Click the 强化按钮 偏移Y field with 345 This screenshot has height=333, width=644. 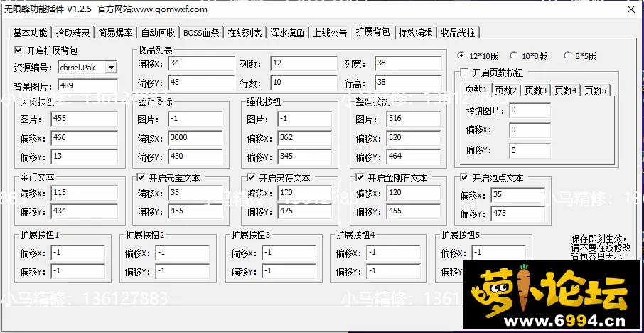coord(304,157)
